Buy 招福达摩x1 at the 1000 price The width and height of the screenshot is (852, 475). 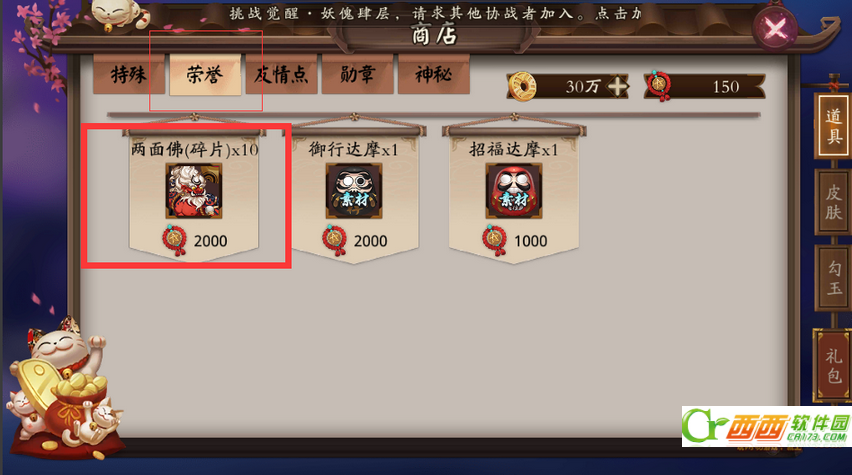(x=514, y=241)
